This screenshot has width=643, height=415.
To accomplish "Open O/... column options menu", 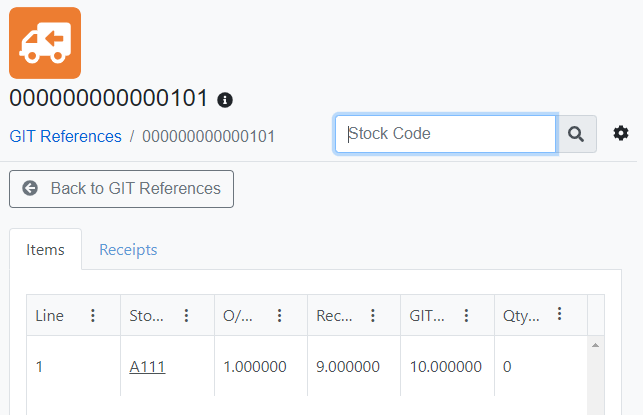I will point(279,315).
